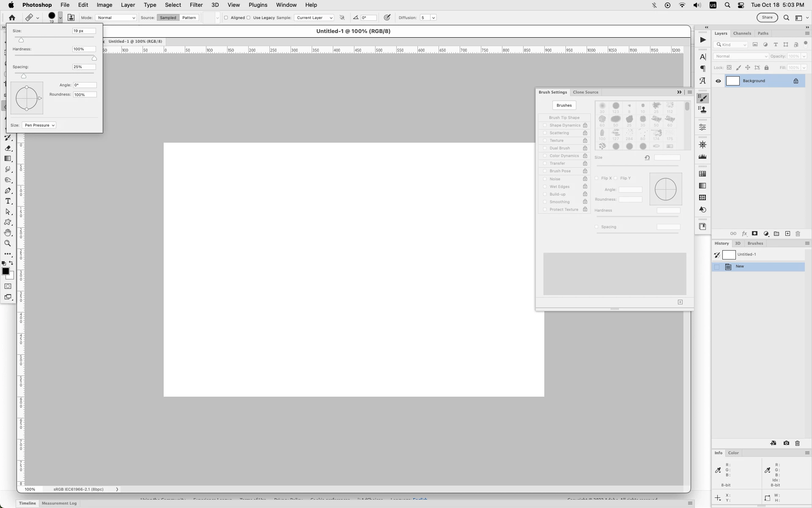
Task: Create new snapshot with camera icon
Action: 786,443
